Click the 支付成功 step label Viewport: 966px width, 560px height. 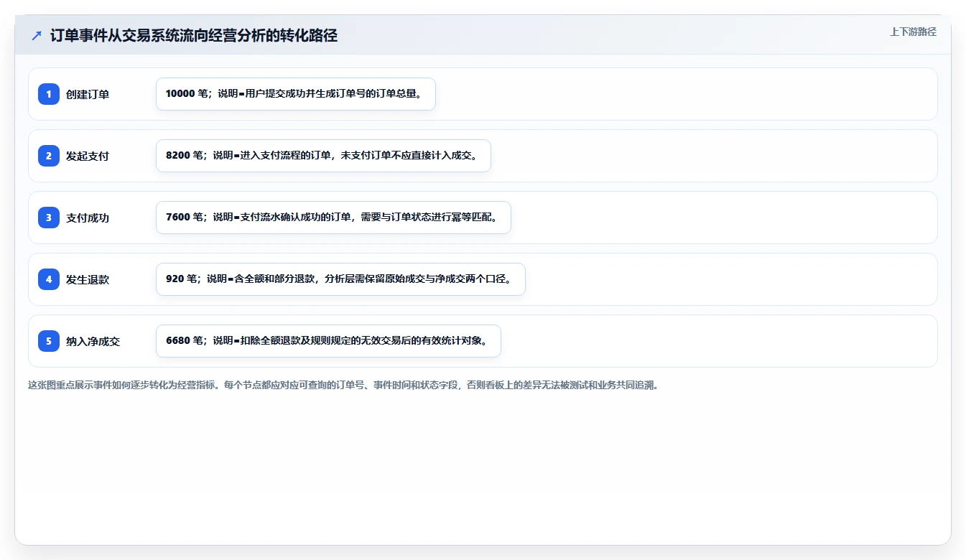[88, 218]
